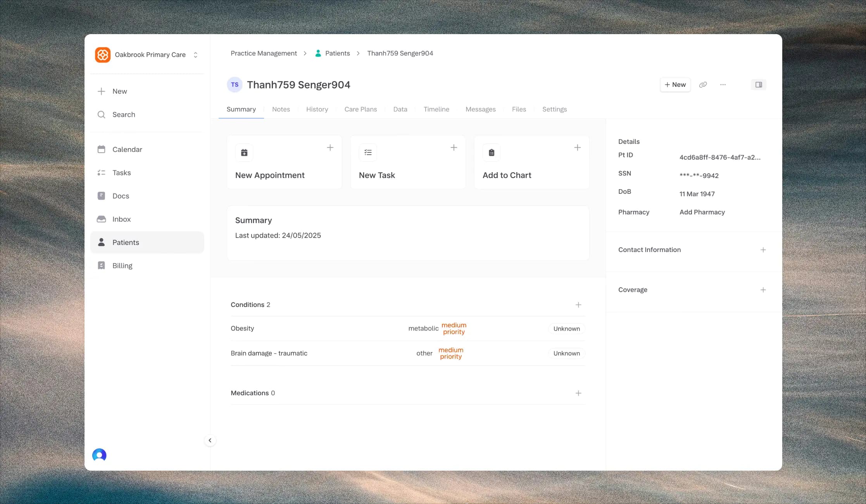
Task: Expand the Contact Information section
Action: tap(763, 250)
